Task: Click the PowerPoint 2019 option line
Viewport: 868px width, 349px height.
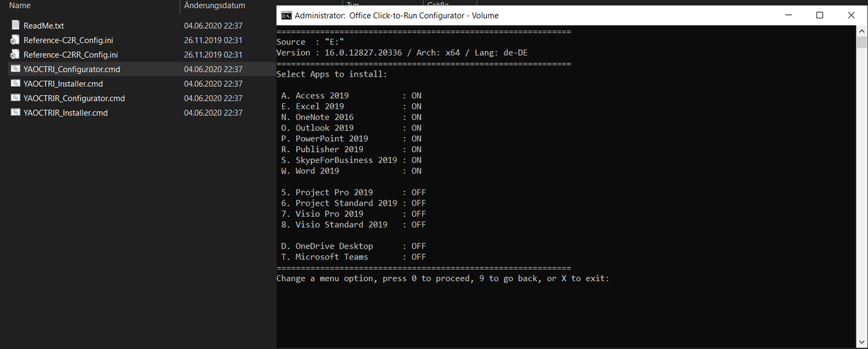Action: tap(351, 139)
